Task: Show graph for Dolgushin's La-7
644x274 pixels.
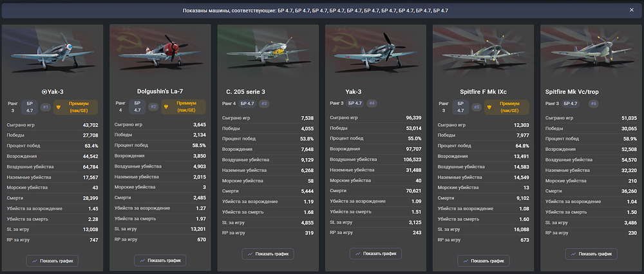Action: tap(160, 260)
